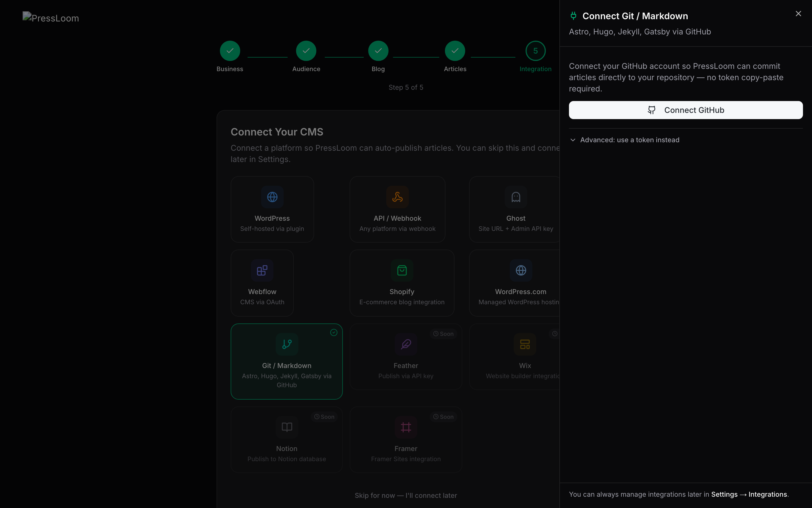Select the WordPress.com globe icon
Image resolution: width=812 pixels, height=508 pixels.
click(521, 270)
